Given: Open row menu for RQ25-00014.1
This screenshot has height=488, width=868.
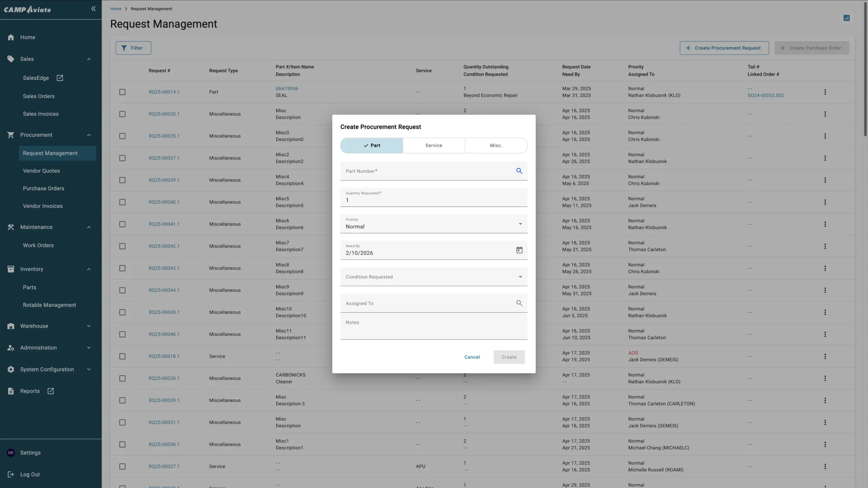Looking at the screenshot, I should 825,92.
